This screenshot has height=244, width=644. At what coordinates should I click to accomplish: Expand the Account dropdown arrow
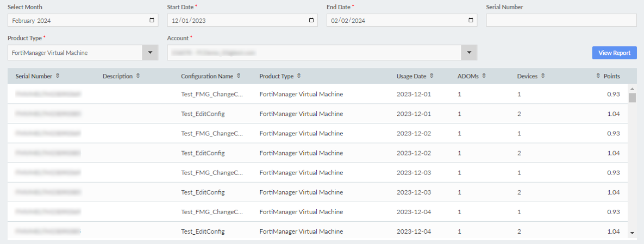coord(468,53)
